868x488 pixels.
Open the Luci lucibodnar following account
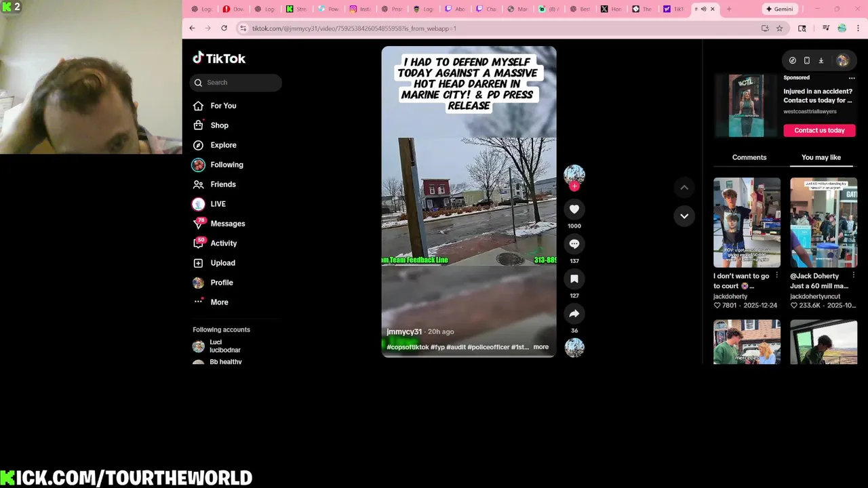pos(224,346)
